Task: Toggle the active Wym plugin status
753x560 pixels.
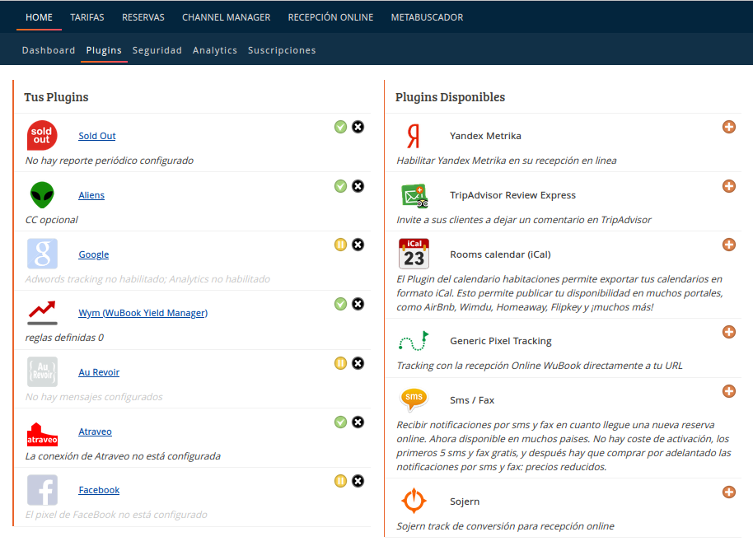Action: pyautogui.click(x=340, y=304)
